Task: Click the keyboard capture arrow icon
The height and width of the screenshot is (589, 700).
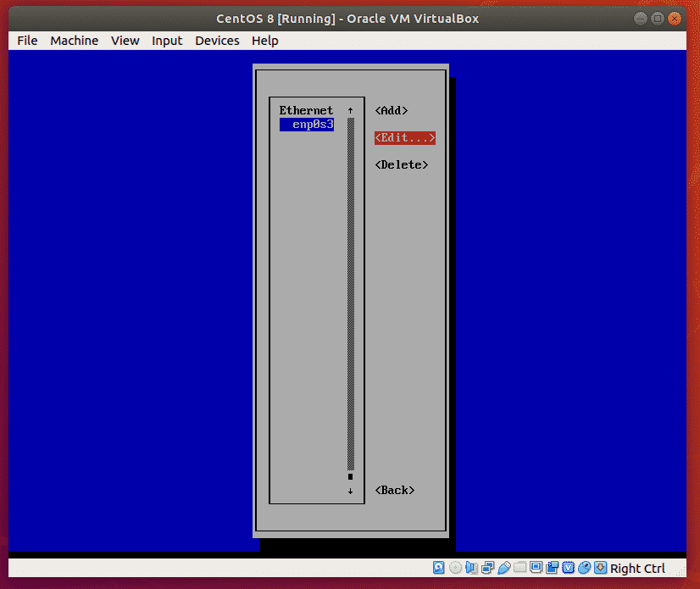Action: (x=601, y=568)
